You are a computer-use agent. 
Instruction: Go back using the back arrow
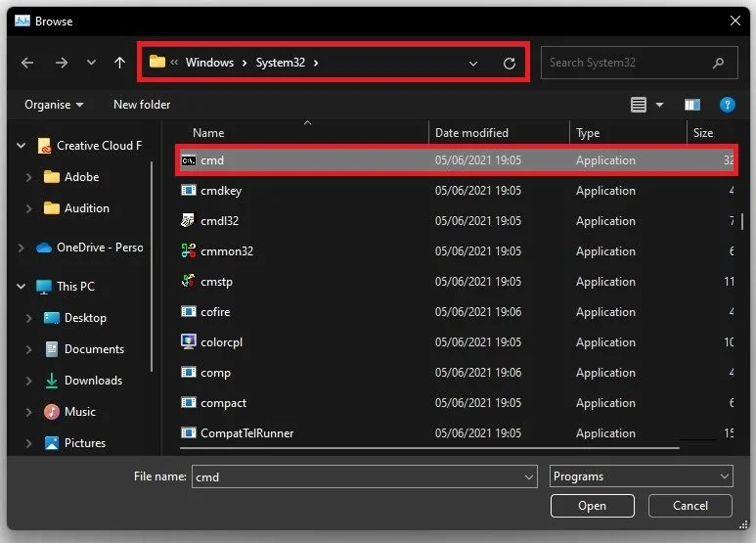pos(27,63)
